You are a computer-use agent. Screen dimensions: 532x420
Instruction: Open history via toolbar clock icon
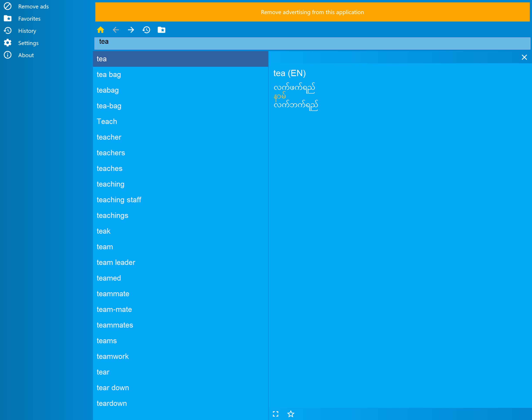coord(146,30)
